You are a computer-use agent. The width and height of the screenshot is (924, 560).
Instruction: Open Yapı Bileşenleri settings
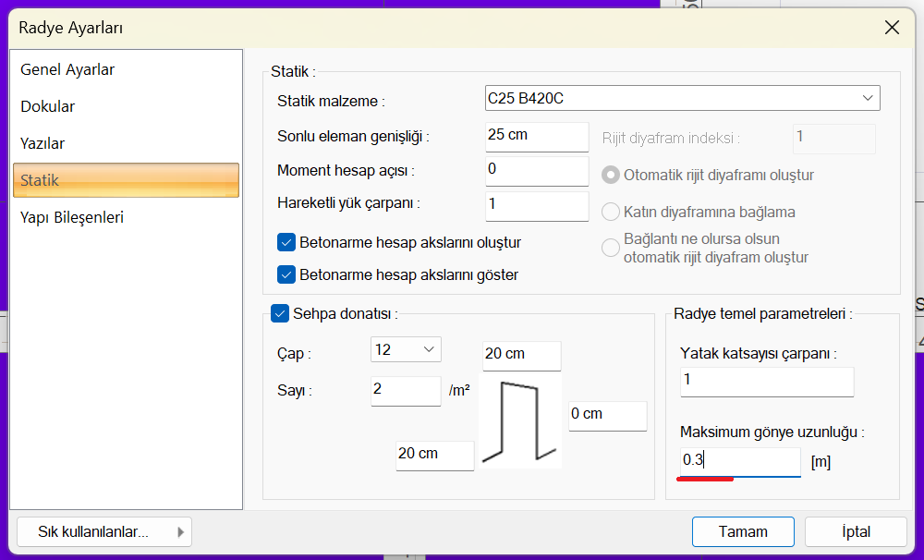(126, 217)
